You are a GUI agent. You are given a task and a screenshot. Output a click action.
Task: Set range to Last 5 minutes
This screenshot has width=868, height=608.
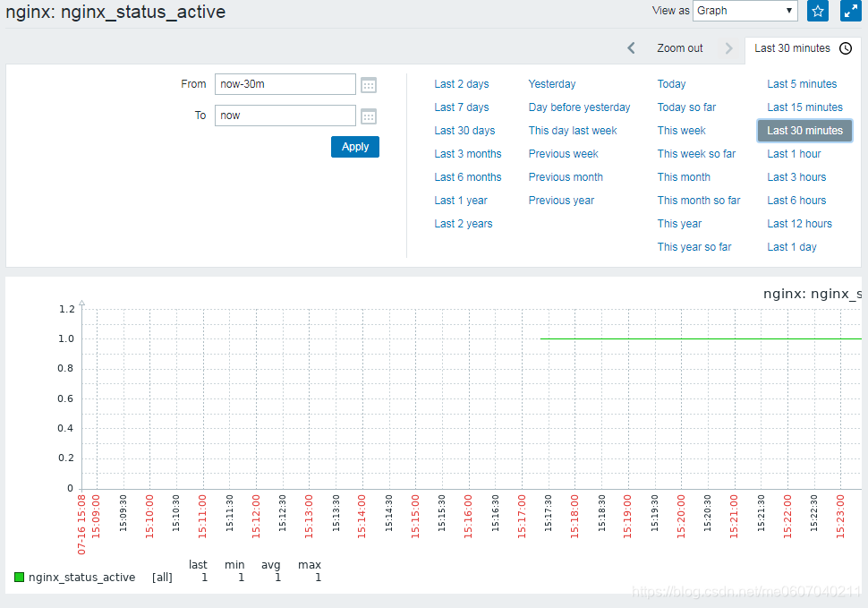coord(802,84)
